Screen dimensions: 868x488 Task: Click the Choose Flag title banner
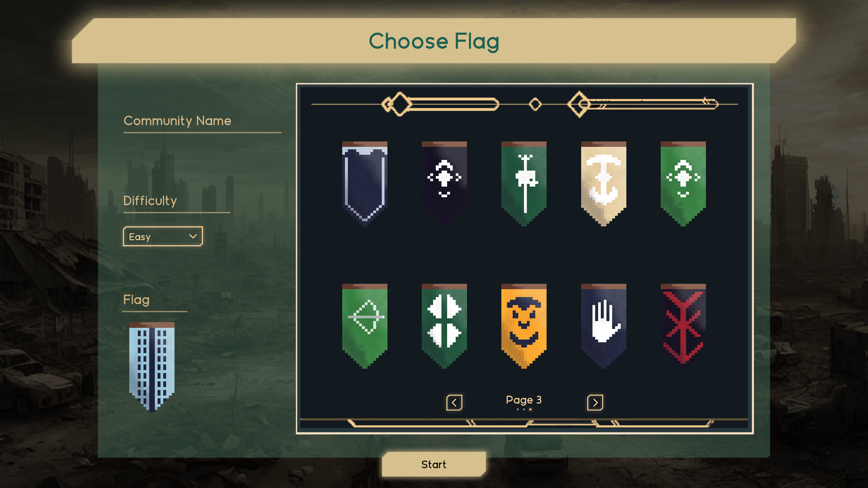[x=434, y=41]
